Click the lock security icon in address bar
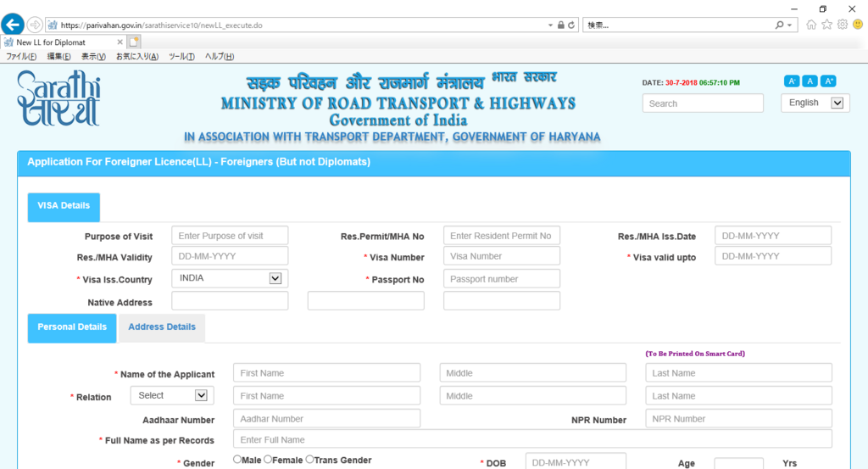The width and height of the screenshot is (868, 469). (561, 25)
